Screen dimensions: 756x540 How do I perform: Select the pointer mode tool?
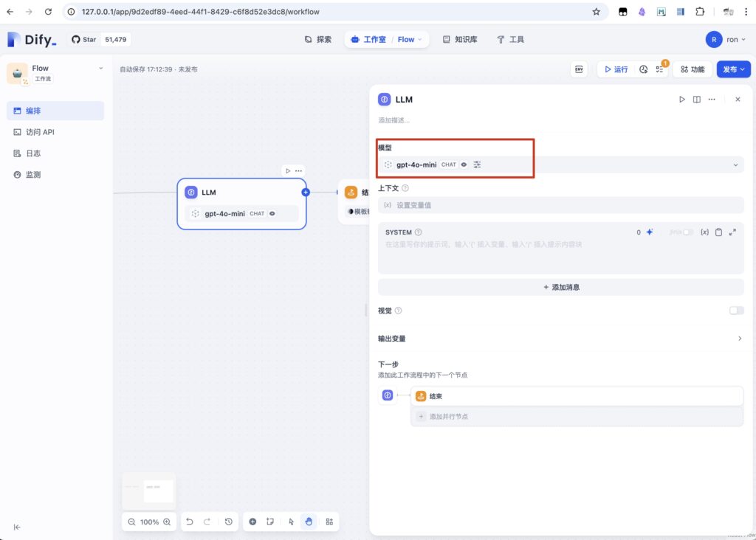[292, 522]
